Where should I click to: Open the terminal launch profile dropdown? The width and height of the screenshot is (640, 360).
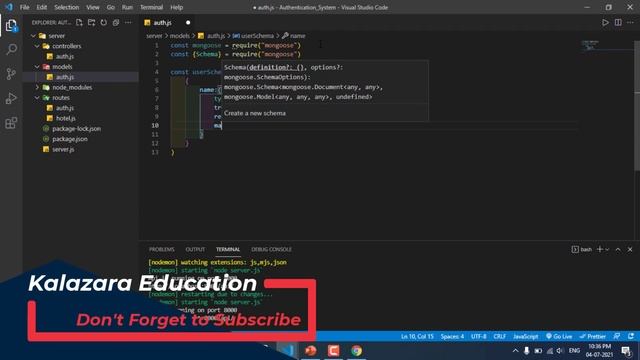click(x=607, y=249)
